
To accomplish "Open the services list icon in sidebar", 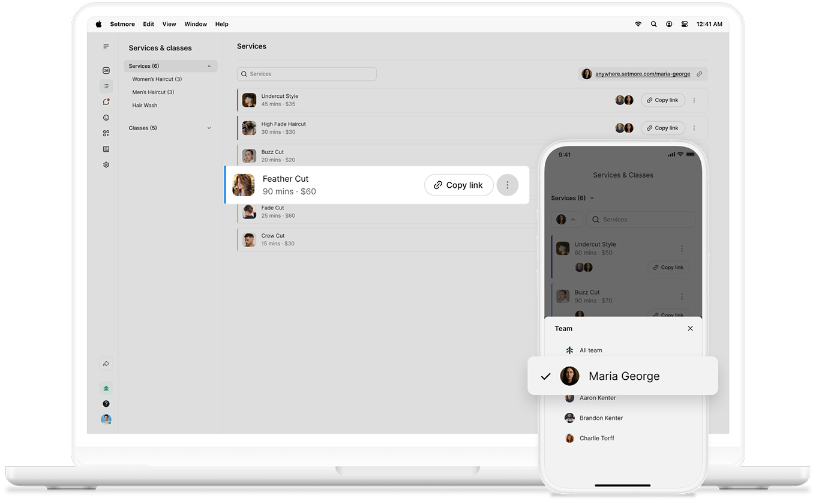I will tap(106, 86).
